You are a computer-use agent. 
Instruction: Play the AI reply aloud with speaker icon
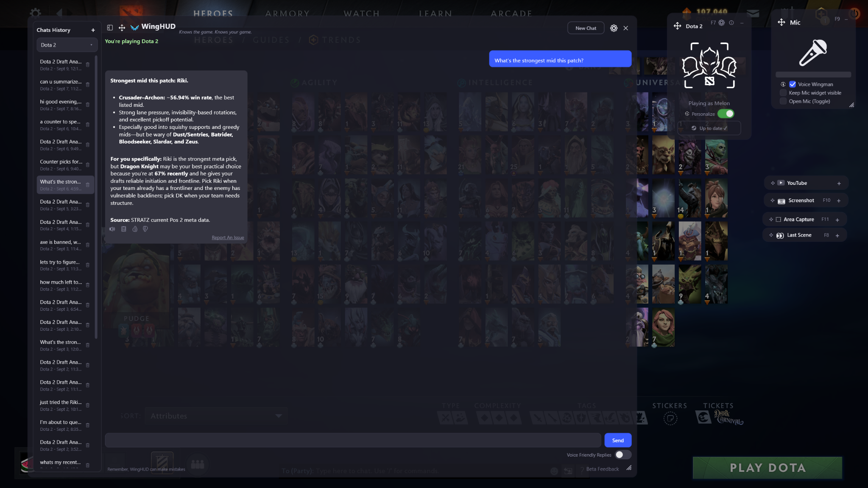tap(112, 229)
